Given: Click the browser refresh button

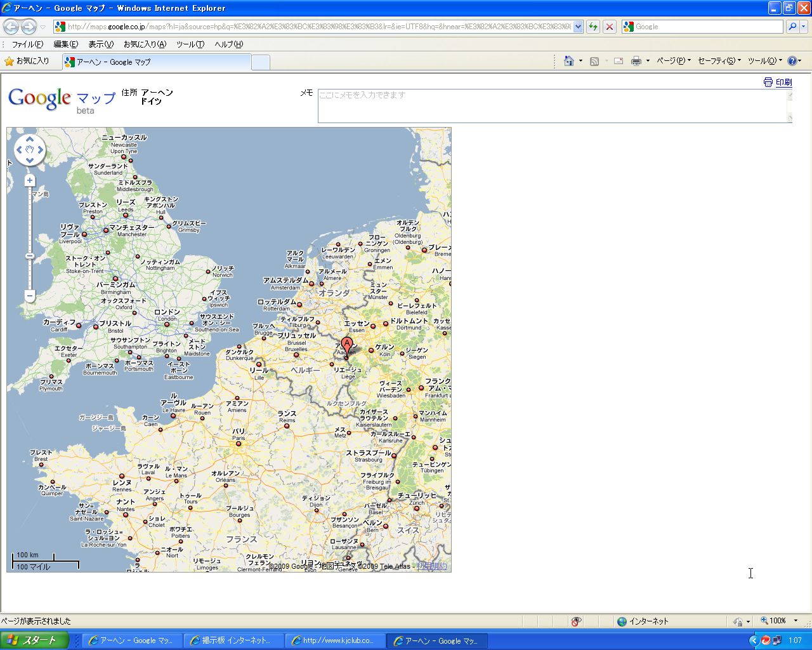Looking at the screenshot, I should point(593,27).
